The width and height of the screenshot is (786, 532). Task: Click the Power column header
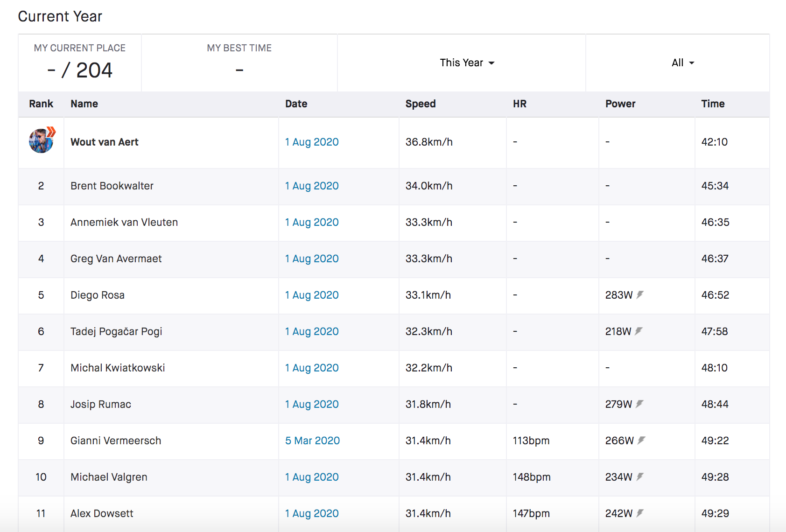[620, 104]
